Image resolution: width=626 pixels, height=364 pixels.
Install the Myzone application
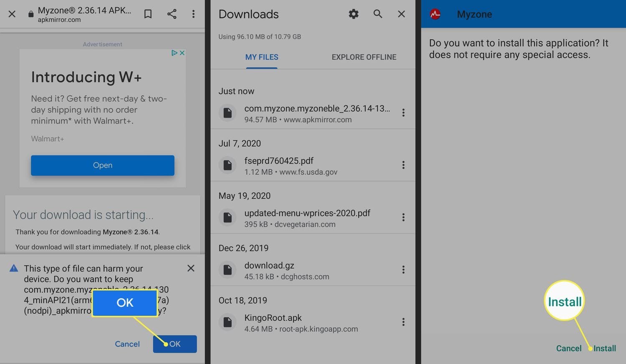coord(604,348)
